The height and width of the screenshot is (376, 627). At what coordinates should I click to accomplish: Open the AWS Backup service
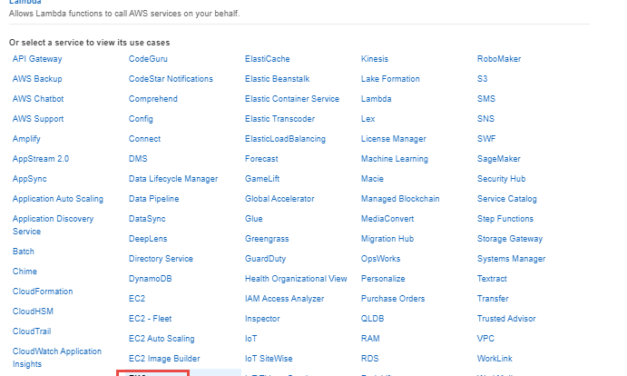(x=37, y=79)
